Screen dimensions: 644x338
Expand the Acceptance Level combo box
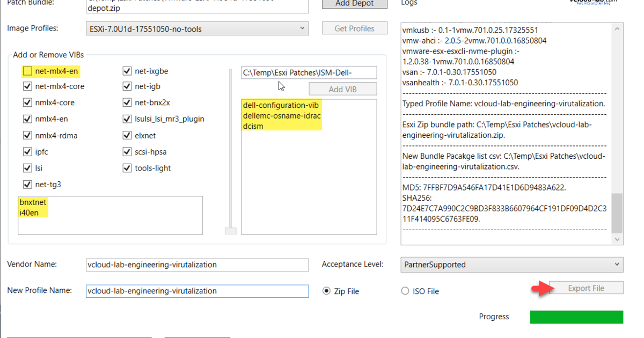[x=511, y=264]
